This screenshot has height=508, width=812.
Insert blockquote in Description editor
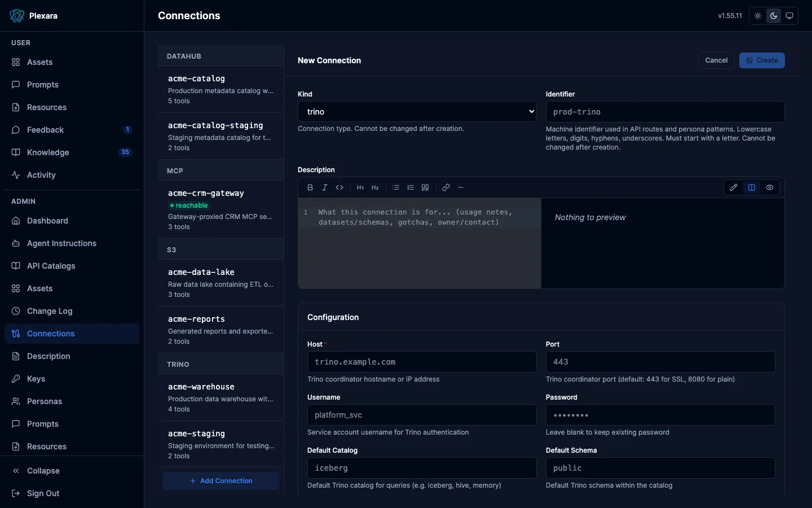tap(425, 187)
